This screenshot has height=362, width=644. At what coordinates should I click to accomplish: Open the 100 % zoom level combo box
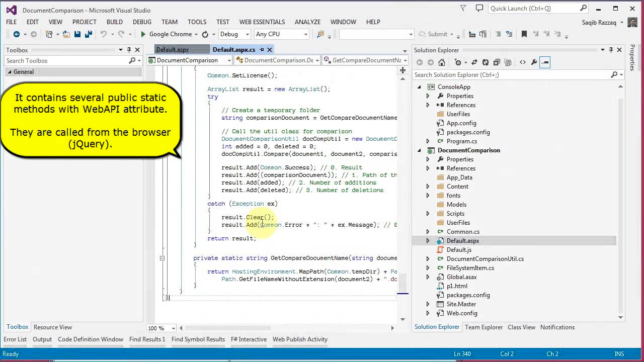tap(173, 328)
